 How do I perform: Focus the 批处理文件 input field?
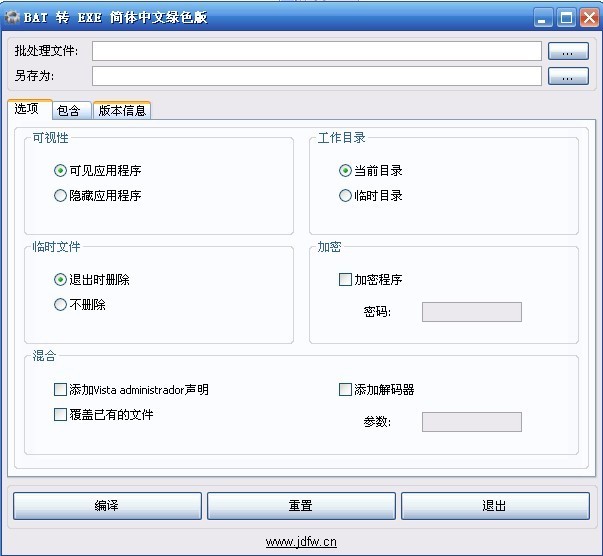pyautogui.click(x=316, y=51)
